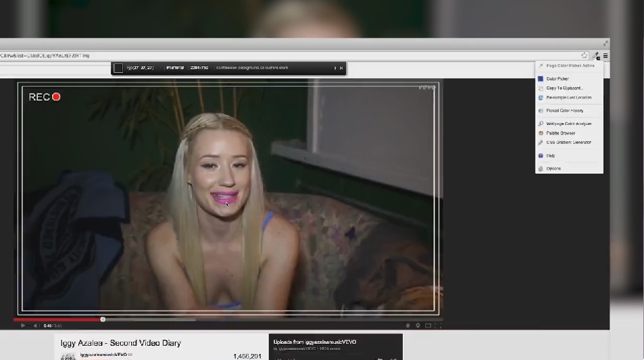Image resolution: width=644 pixels, height=360 pixels.
Task: Toggle Page Color Picker Active
Action: click(569, 66)
